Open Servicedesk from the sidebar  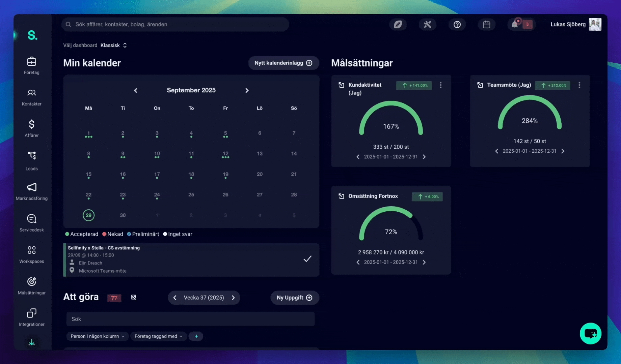click(32, 223)
